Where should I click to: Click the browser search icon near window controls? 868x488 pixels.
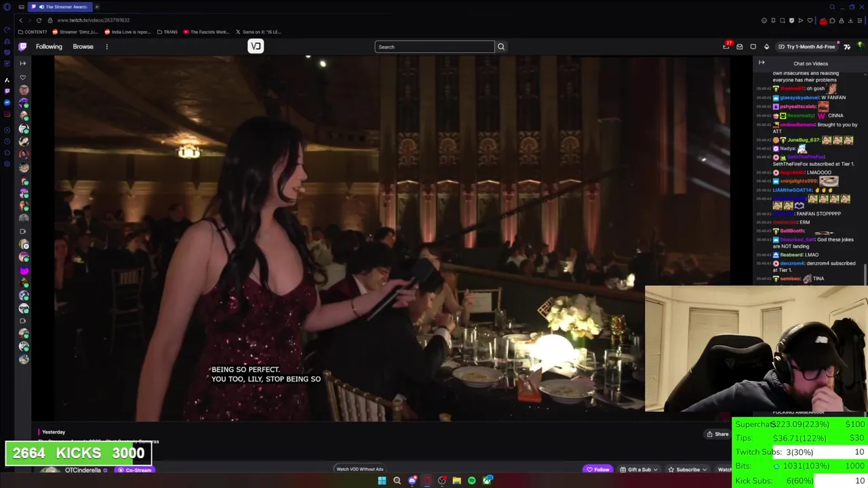[832, 7]
